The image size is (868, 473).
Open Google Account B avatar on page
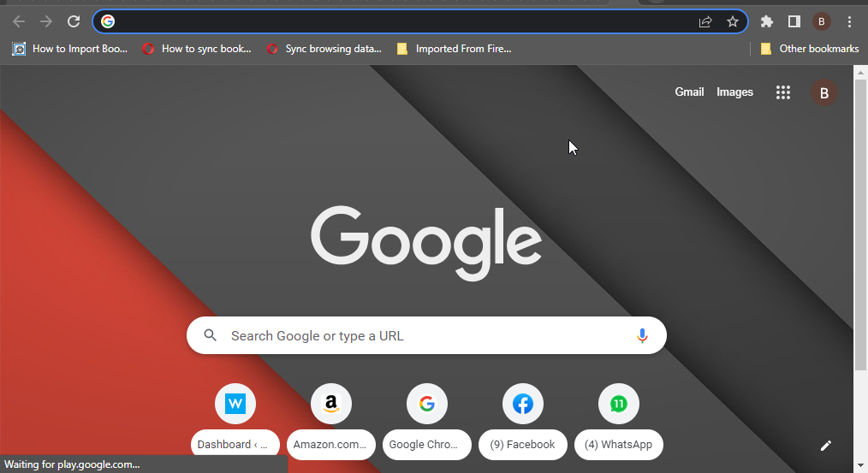(824, 93)
